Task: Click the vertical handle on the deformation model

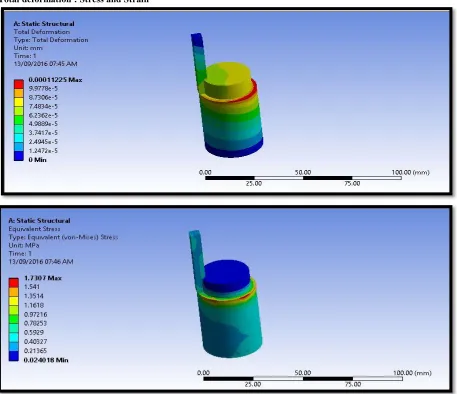Action: click(199, 60)
